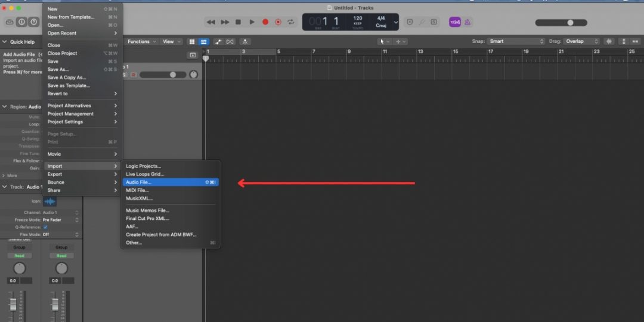644x322 pixels.
Task: Click the Catch playhead button
Action: pos(245,42)
